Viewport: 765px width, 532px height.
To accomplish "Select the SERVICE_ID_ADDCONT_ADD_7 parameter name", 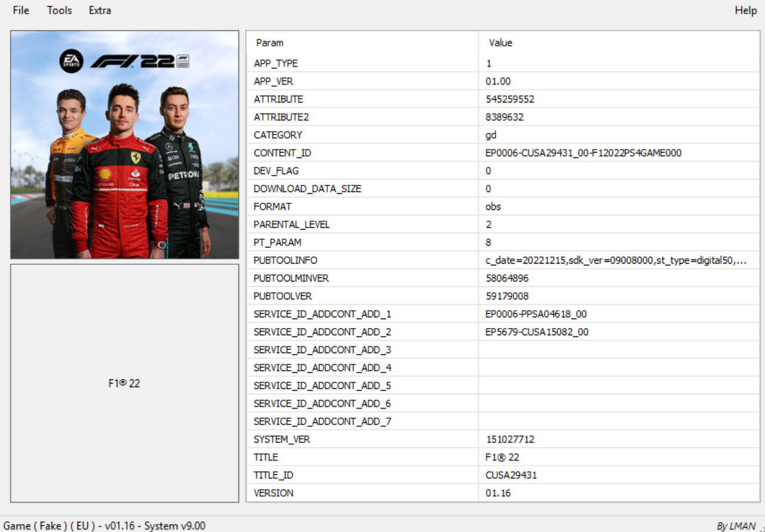I will 323,421.
